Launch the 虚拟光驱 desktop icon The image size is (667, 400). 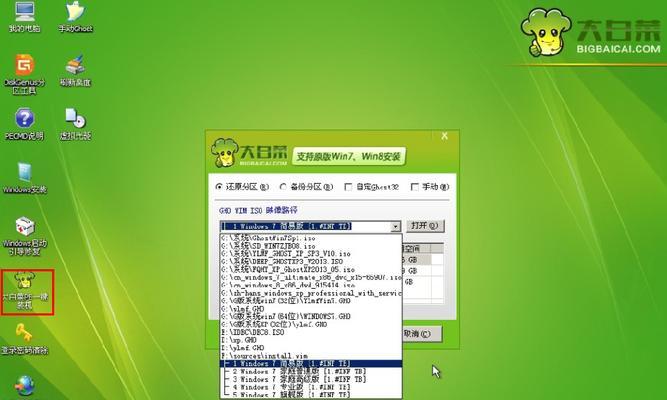[75, 124]
